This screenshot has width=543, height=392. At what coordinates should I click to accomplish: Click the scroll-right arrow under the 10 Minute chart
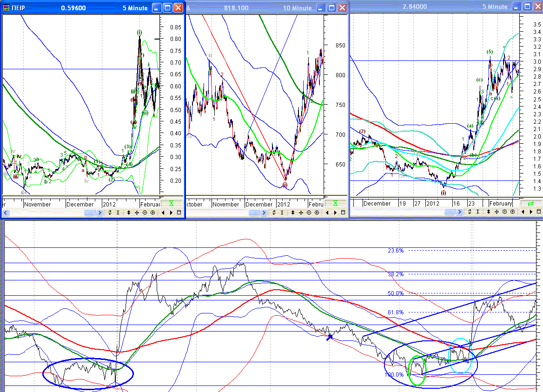click(x=264, y=213)
